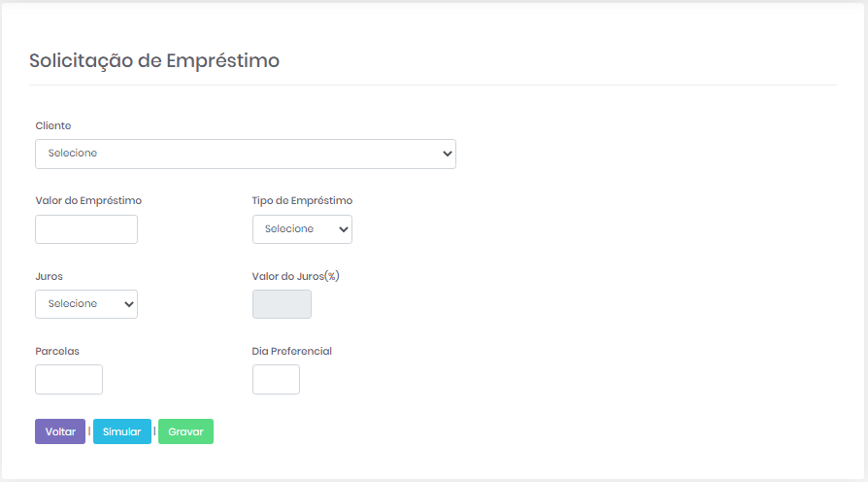
Task: Click the Dia Preferencial label
Action: (291, 351)
